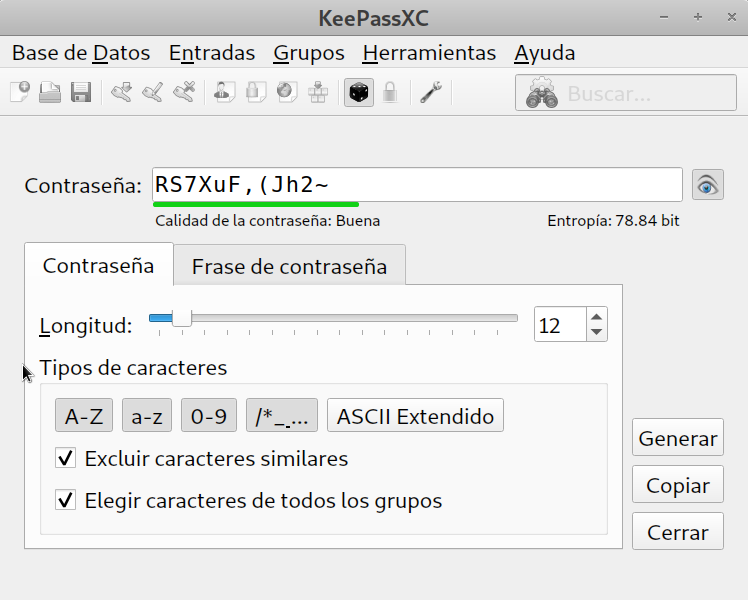This screenshot has width=748, height=600.
Task: Click the Copy password clipboard icon
Action: coord(256,92)
